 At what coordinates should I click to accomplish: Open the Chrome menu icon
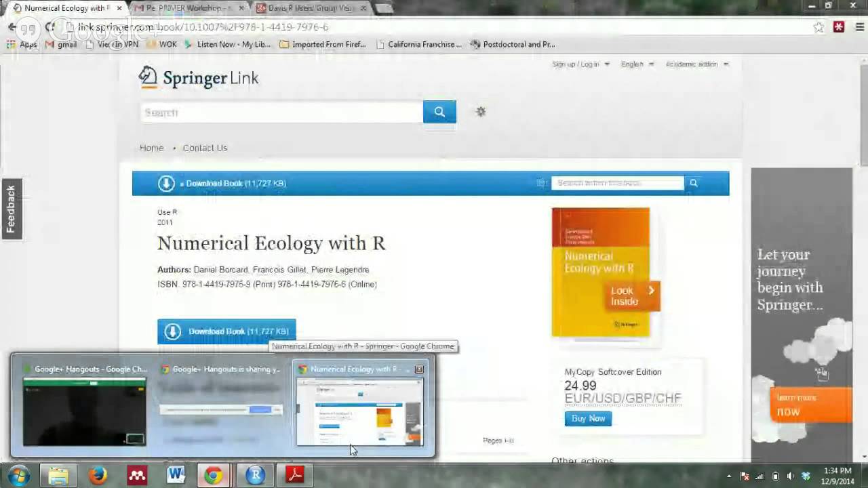tap(859, 27)
